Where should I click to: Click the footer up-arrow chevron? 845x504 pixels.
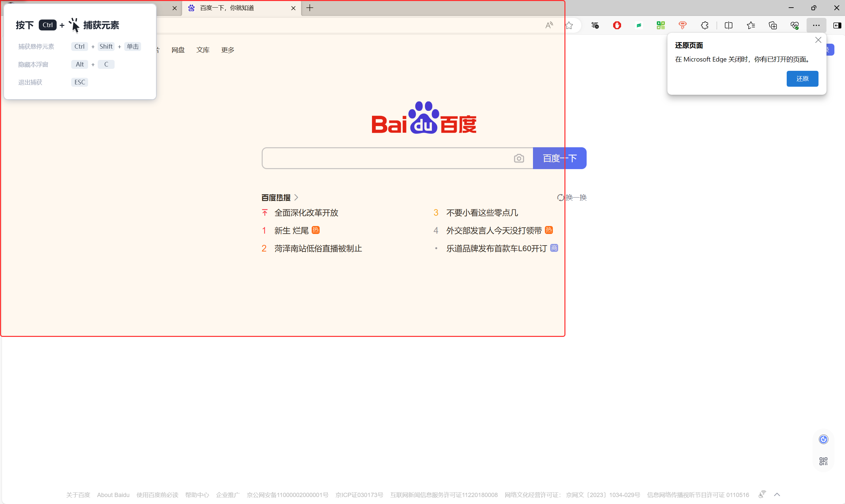click(x=777, y=494)
